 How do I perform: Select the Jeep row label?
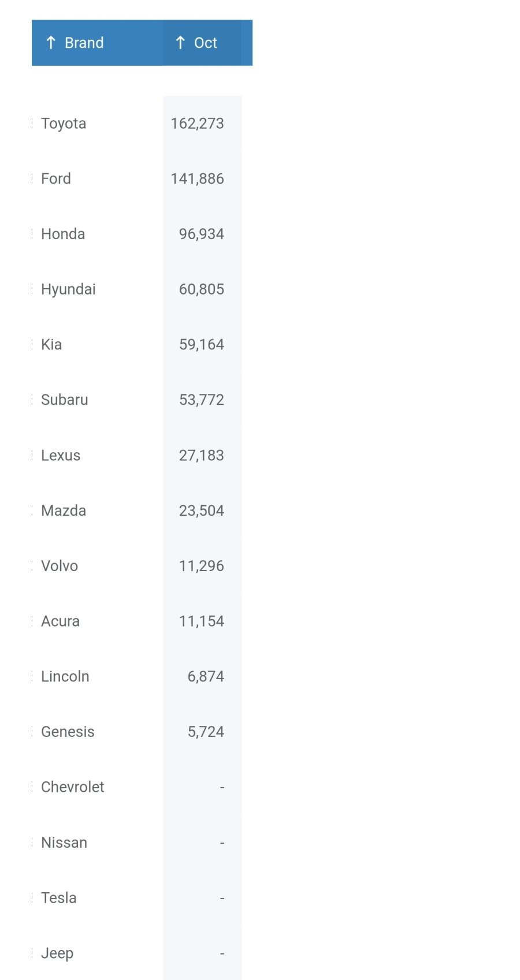57,953
